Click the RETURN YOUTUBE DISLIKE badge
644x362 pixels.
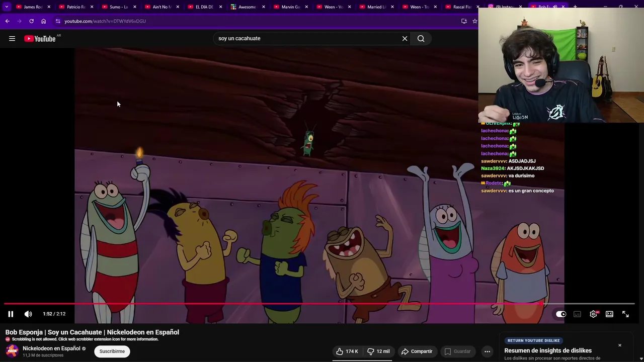click(533, 340)
